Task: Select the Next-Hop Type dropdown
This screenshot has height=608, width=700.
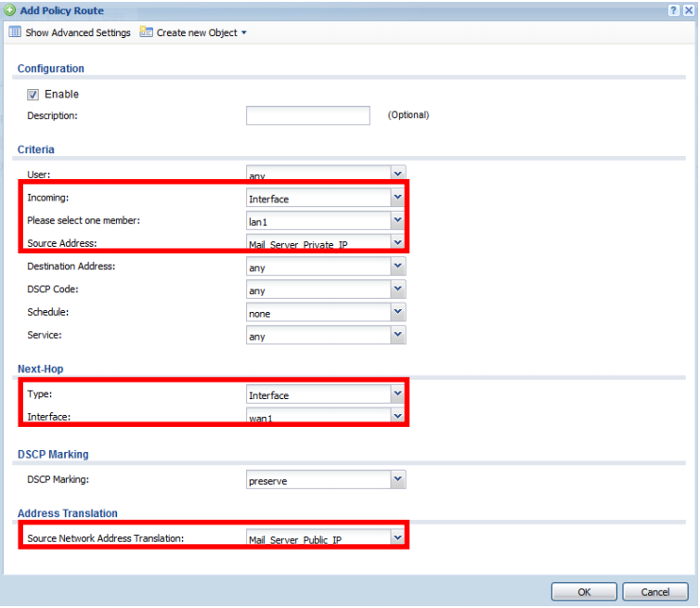Action: coord(397,395)
